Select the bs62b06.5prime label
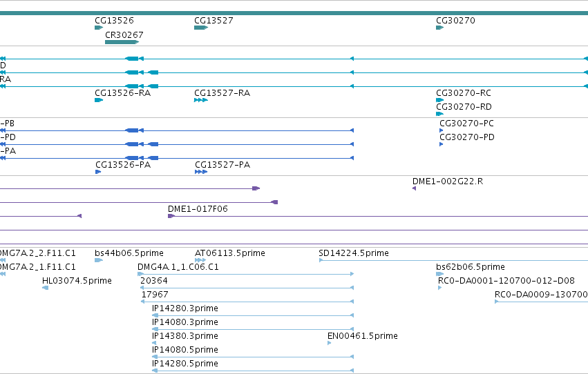This screenshot has width=588, height=374. [471, 267]
